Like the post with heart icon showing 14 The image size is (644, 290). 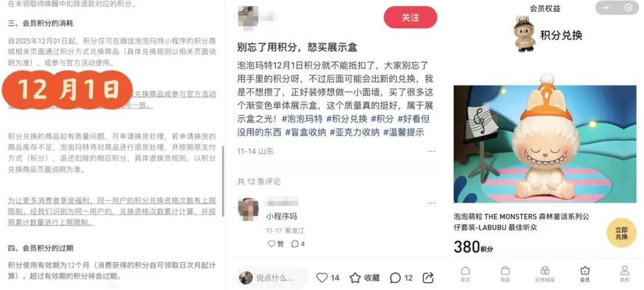click(x=328, y=277)
